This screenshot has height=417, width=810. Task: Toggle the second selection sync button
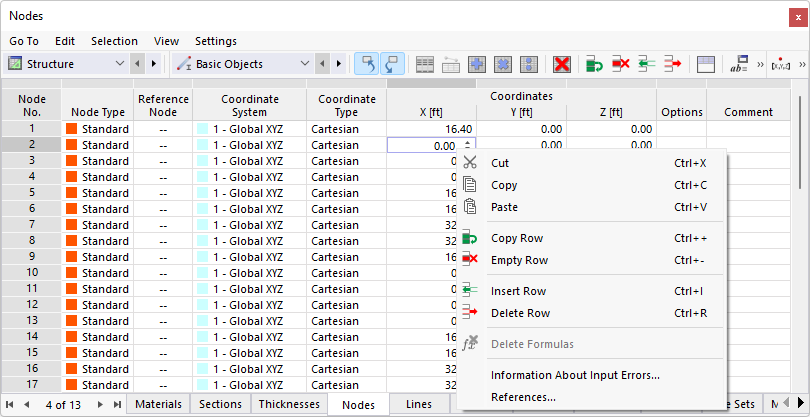coord(393,64)
